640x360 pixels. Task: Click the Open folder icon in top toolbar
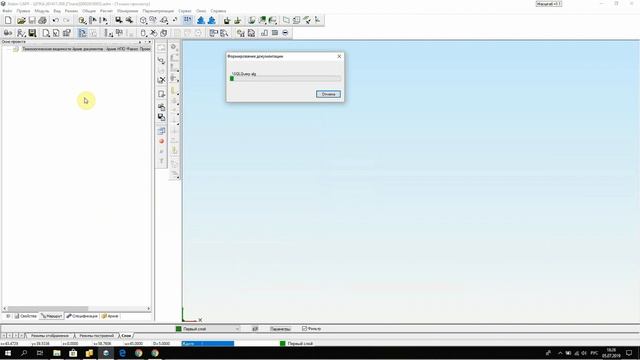(x=21, y=20)
